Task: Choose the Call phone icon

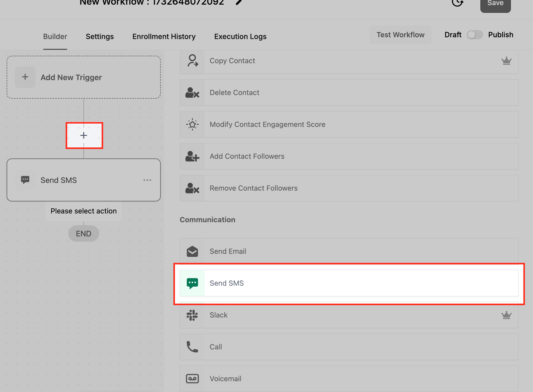Action: (x=192, y=347)
